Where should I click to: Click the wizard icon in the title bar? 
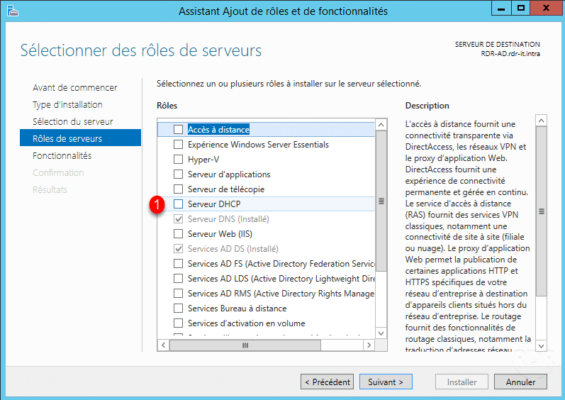pos(13,11)
